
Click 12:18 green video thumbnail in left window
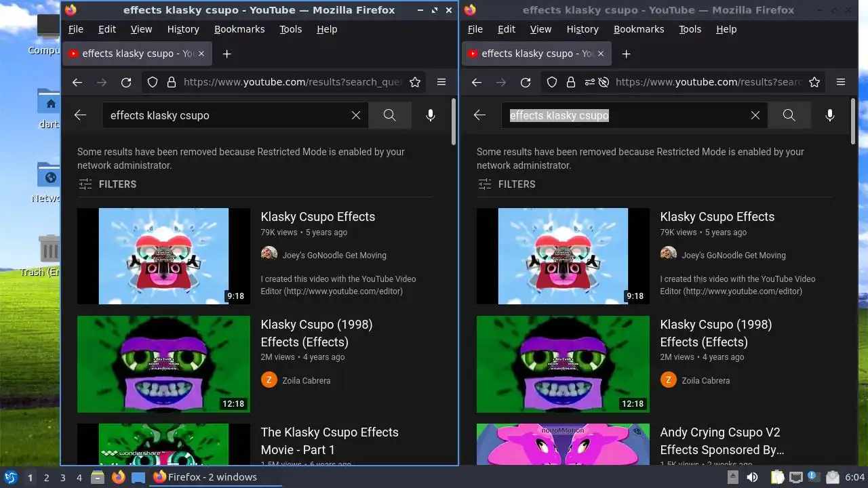[163, 364]
